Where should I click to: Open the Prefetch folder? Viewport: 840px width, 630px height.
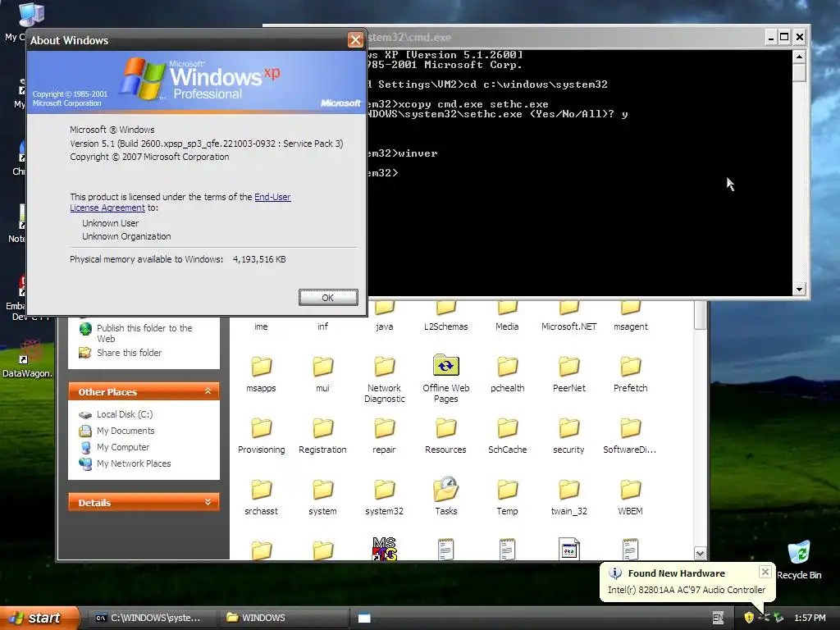coord(631,374)
